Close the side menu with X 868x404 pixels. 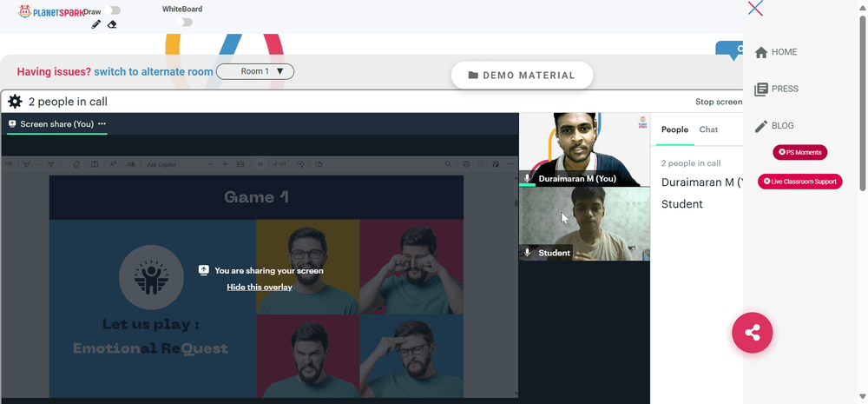[x=755, y=9]
